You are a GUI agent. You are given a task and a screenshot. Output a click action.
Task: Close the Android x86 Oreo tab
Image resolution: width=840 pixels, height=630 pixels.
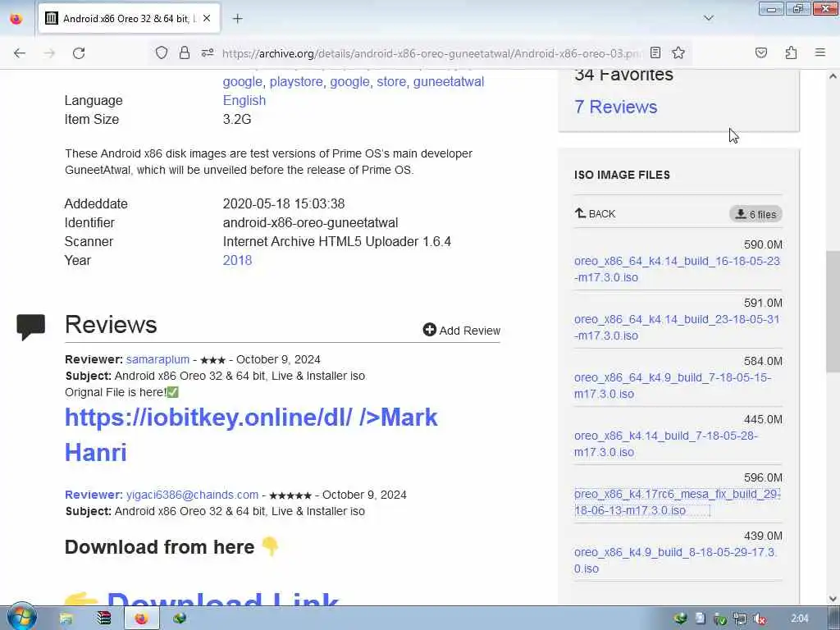[207, 18]
